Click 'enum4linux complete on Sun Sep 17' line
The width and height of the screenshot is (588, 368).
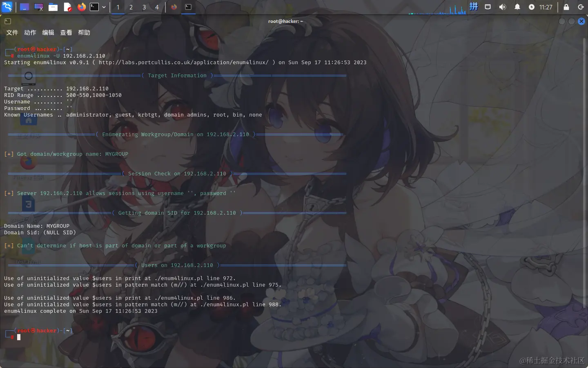(81, 311)
